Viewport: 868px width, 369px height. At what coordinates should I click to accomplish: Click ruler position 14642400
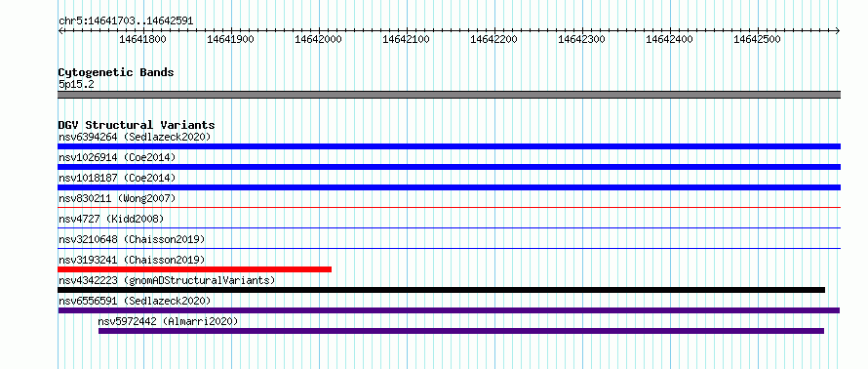(670, 39)
